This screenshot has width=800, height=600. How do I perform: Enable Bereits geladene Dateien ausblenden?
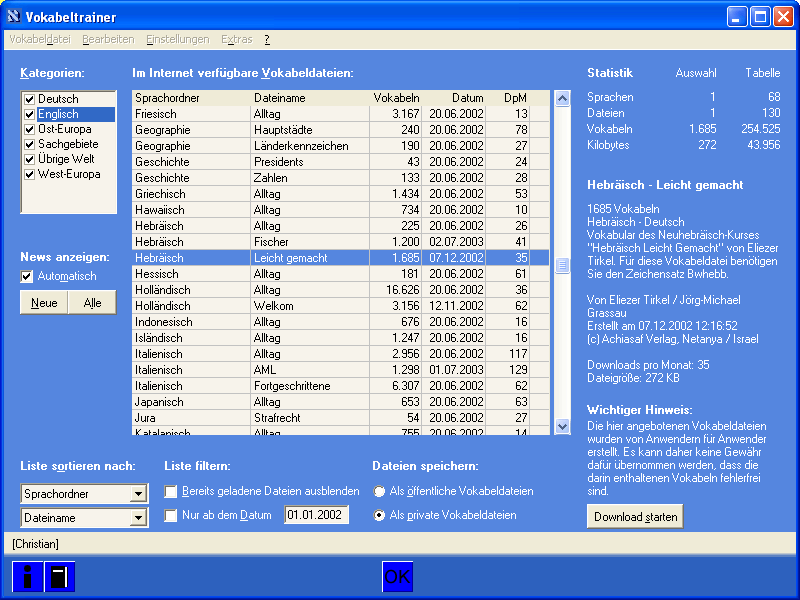tap(170, 491)
